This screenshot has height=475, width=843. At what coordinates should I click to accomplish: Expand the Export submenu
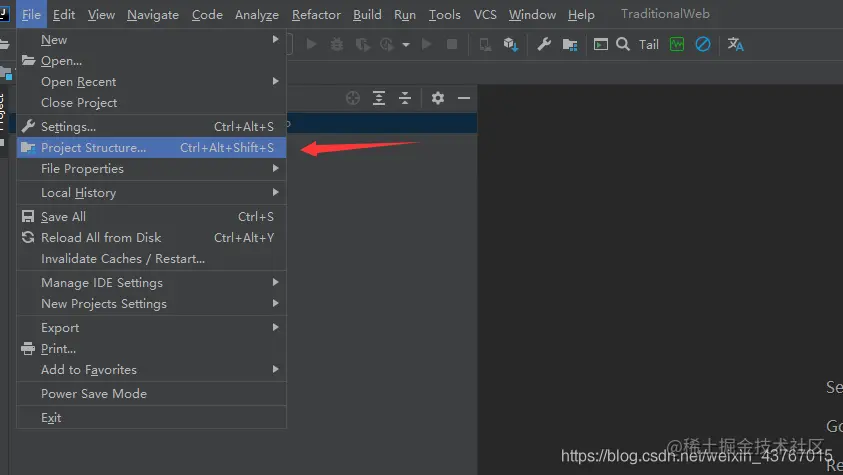coord(152,328)
